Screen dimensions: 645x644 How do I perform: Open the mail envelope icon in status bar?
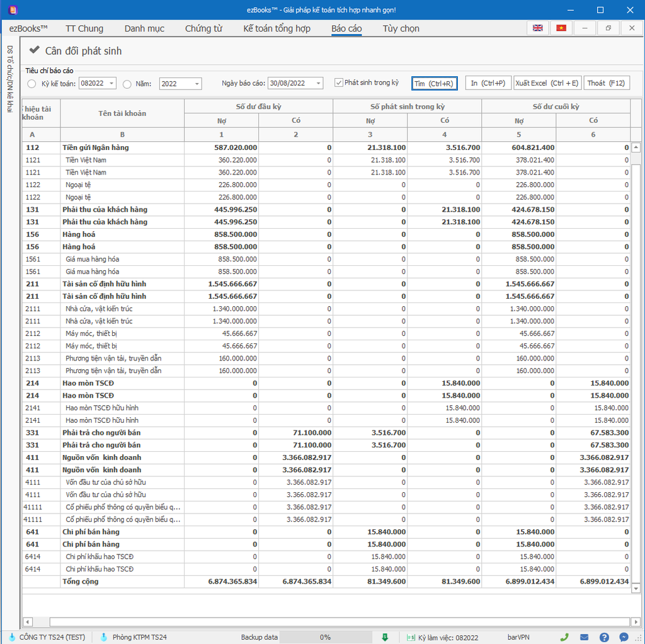(584, 637)
